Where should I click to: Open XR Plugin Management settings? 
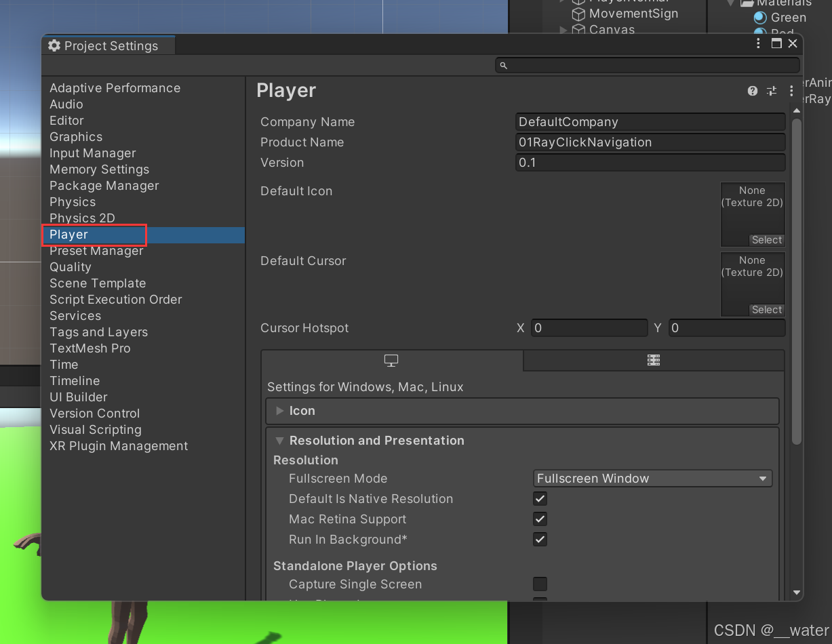click(x=119, y=446)
